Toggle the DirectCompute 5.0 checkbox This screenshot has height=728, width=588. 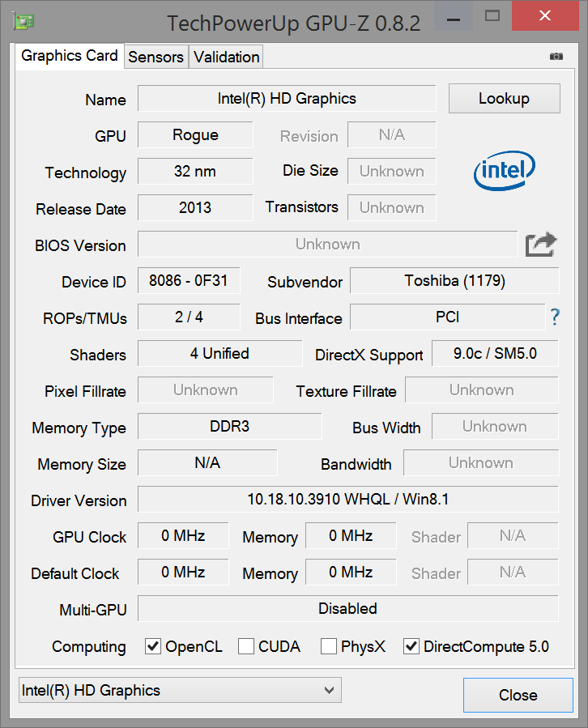coord(411,646)
